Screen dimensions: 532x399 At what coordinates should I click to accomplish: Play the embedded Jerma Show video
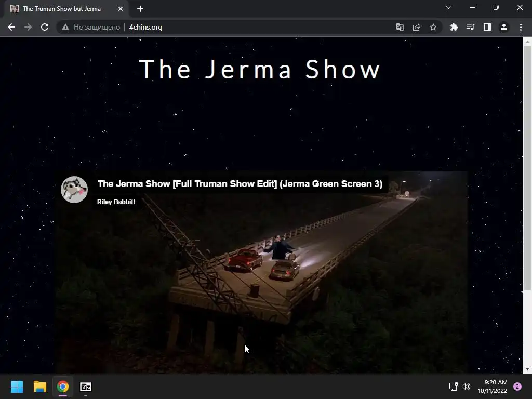point(262,271)
